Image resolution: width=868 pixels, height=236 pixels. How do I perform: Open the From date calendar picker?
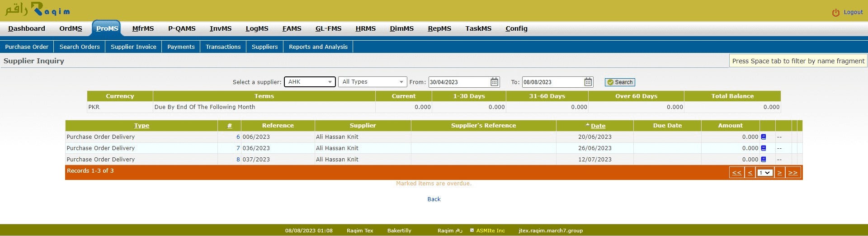point(495,82)
